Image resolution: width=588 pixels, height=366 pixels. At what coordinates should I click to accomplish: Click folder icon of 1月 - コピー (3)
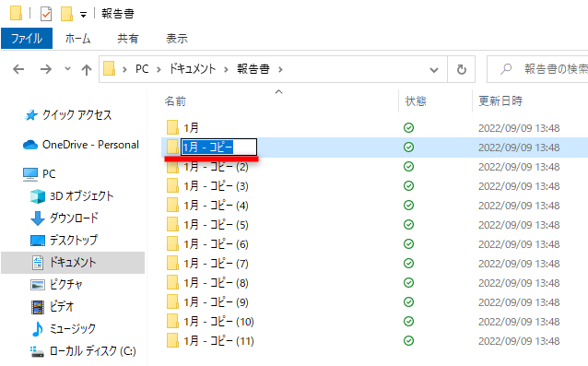172,185
